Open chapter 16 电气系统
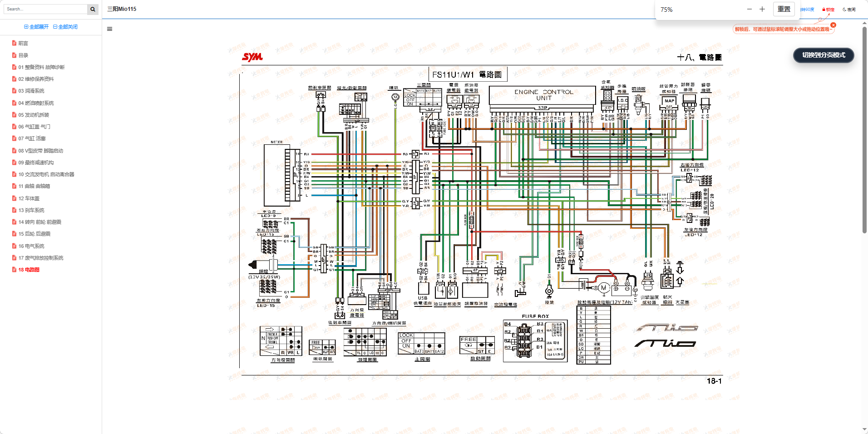 click(31, 246)
